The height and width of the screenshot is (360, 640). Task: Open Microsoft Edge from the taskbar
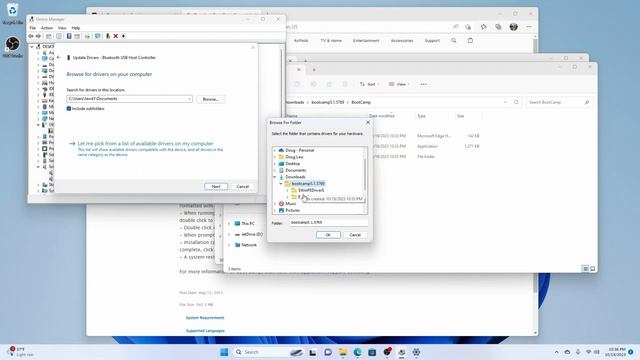click(x=358, y=352)
